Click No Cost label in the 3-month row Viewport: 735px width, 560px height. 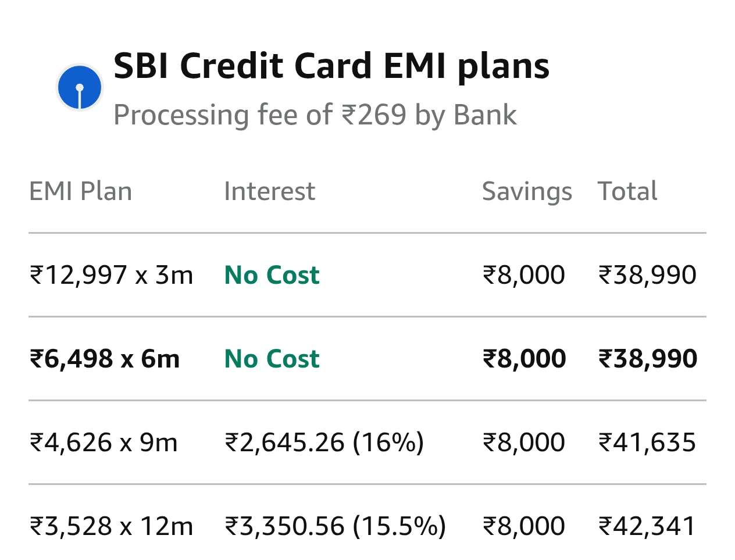click(272, 275)
